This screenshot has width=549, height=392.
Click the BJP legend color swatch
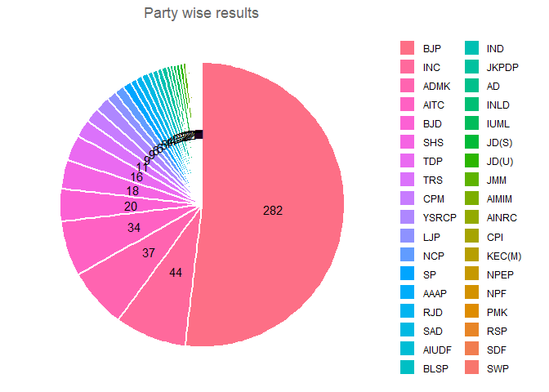pyautogui.click(x=407, y=49)
